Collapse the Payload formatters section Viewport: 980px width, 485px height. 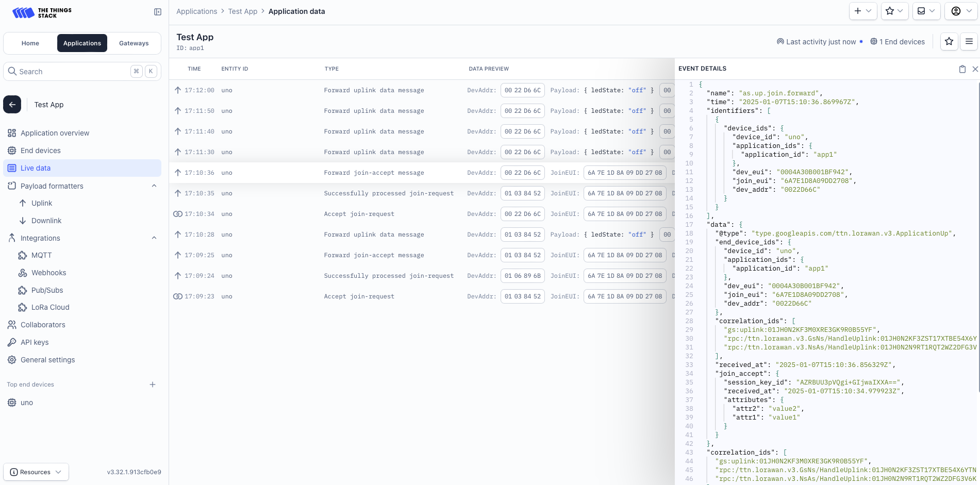point(154,186)
